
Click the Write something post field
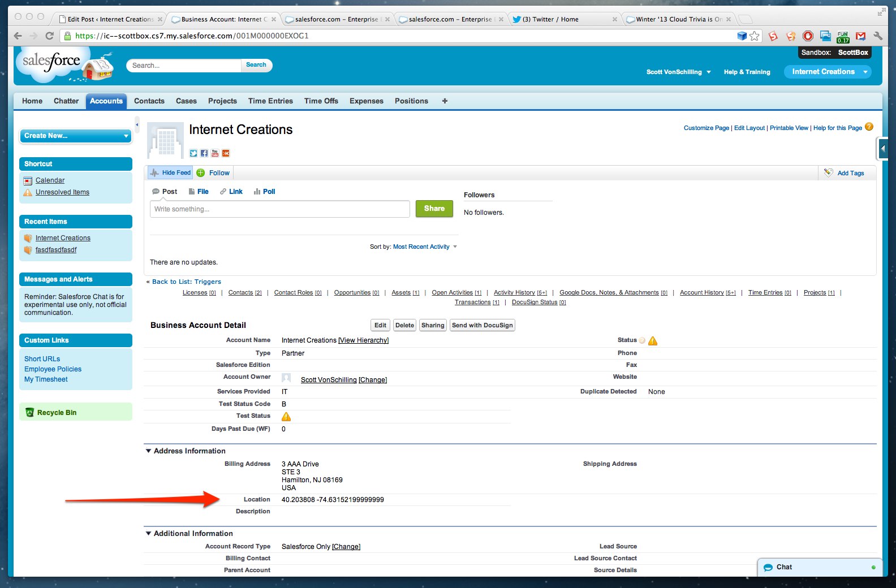click(280, 209)
